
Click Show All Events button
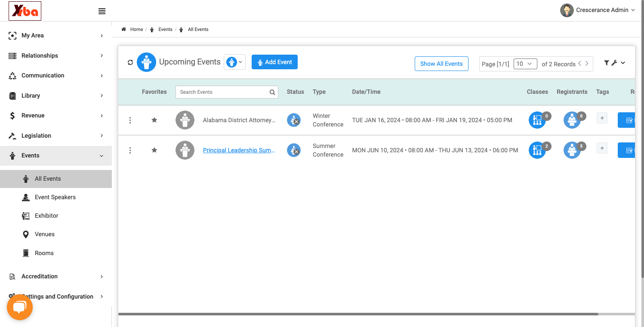point(441,64)
